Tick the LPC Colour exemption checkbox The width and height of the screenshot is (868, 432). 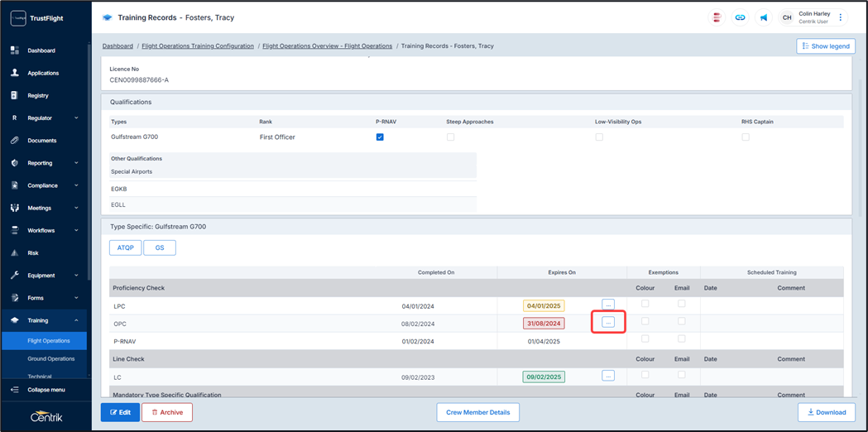645,304
